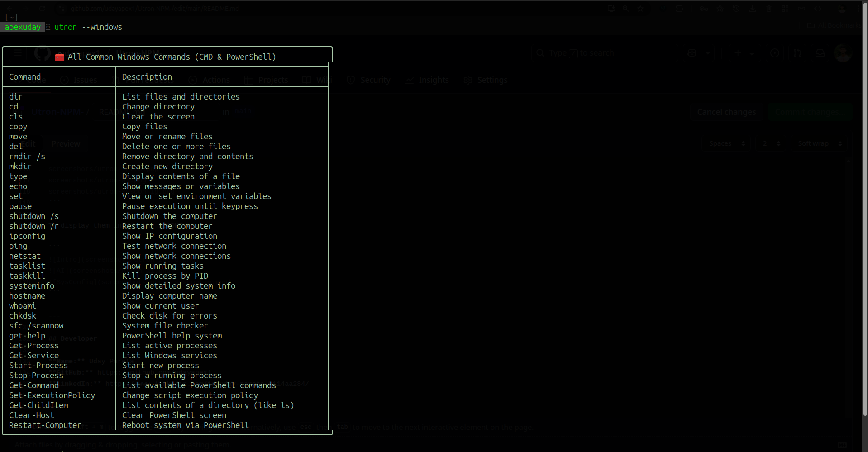Switch to the Preview tab
The image size is (868, 452).
click(x=66, y=143)
